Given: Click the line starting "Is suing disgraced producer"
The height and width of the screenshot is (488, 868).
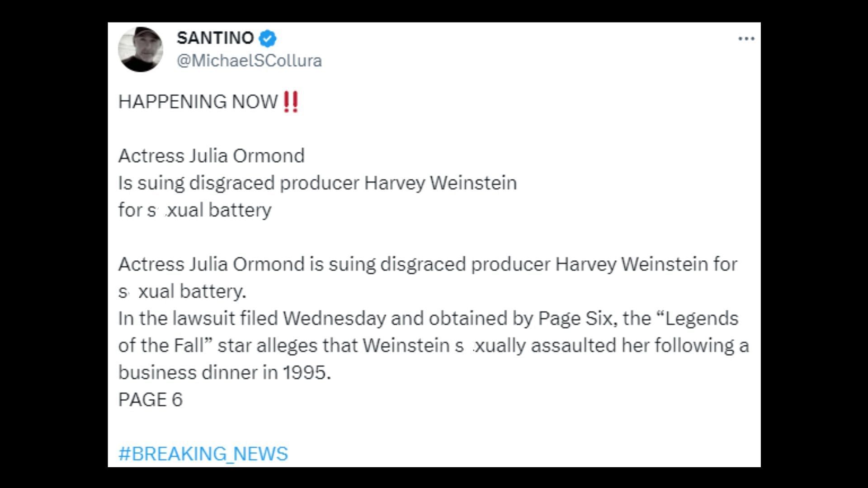Looking at the screenshot, I should tap(317, 183).
